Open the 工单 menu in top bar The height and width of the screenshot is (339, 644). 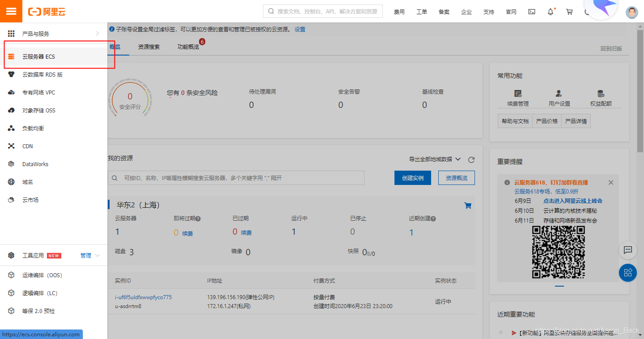point(422,12)
